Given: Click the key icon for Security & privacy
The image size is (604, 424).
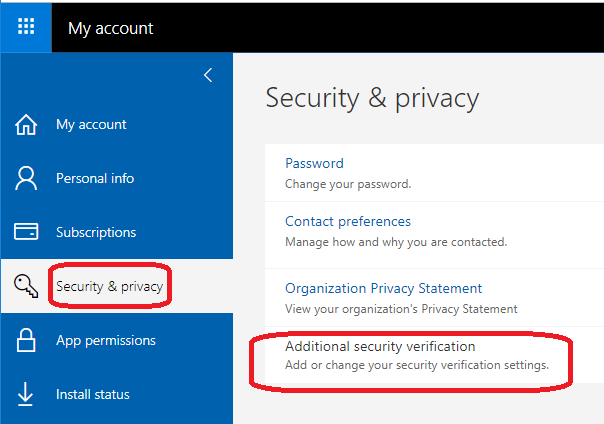Looking at the screenshot, I should point(26,287).
